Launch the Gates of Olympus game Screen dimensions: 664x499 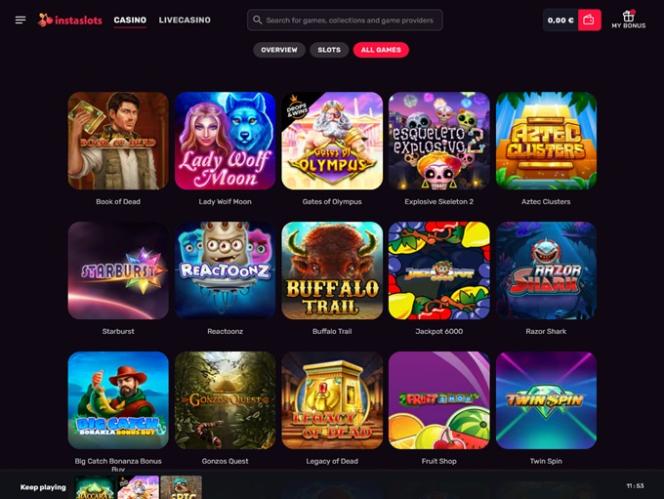pyautogui.click(x=332, y=141)
